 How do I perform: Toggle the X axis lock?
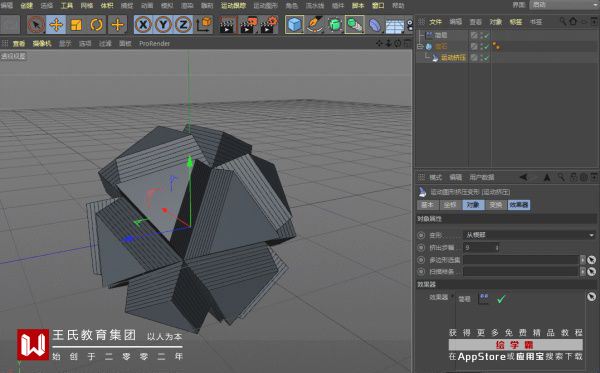[x=143, y=25]
